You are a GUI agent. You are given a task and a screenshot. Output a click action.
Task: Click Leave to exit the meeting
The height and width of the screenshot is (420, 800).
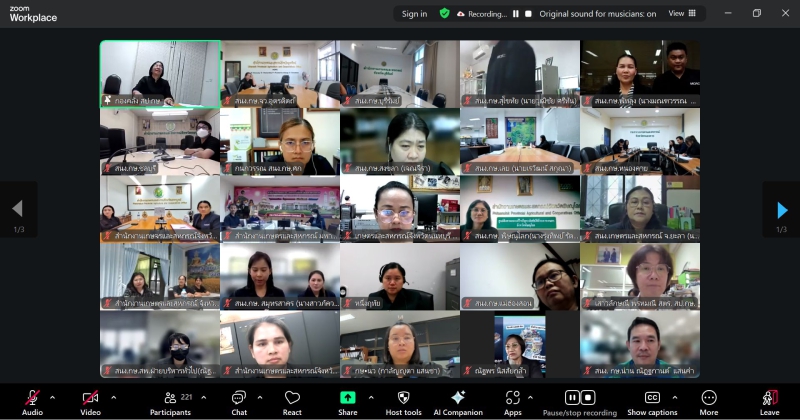pos(769,397)
